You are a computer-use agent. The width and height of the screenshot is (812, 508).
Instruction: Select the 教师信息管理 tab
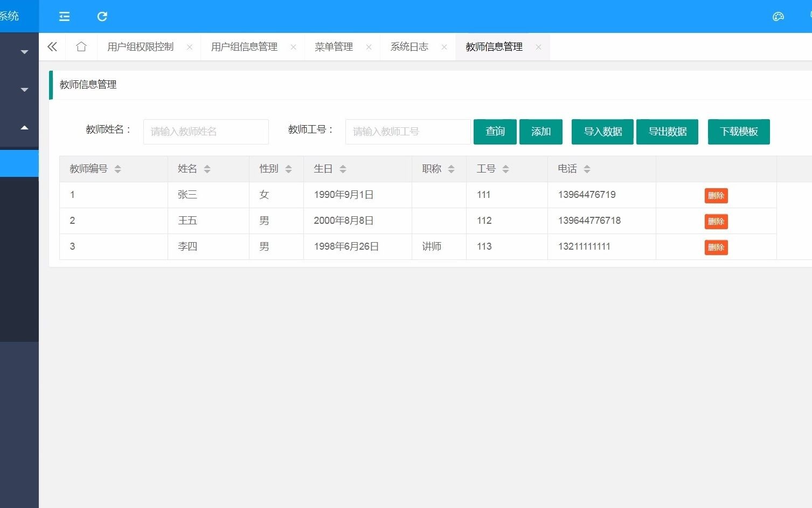click(494, 47)
